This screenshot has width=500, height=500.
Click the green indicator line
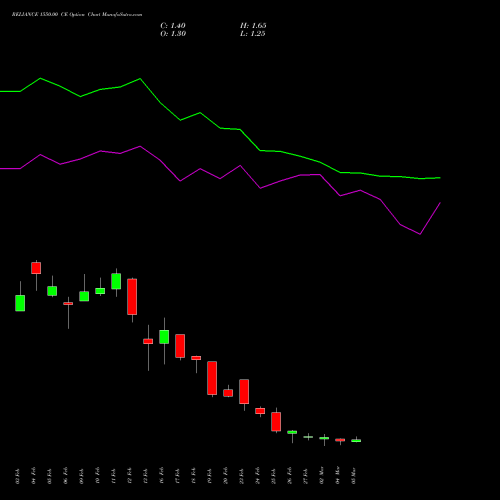coord(220,128)
